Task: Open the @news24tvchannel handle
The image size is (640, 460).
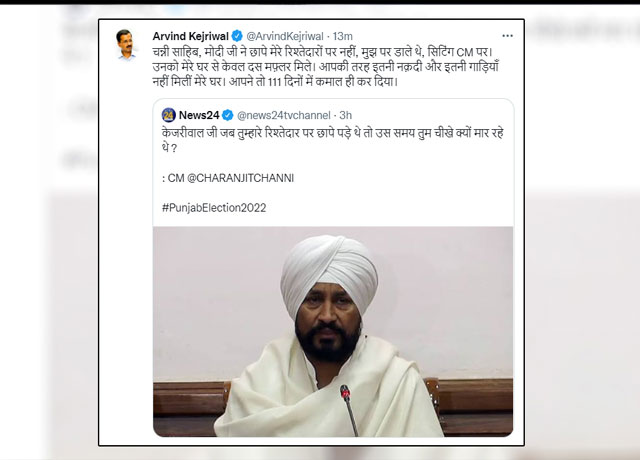Action: pyautogui.click(x=284, y=116)
